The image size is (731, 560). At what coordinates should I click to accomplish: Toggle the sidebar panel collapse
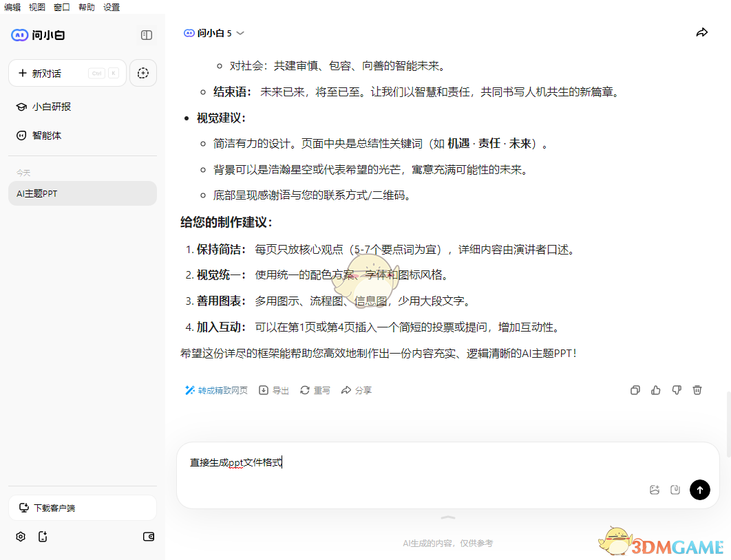pos(146,34)
